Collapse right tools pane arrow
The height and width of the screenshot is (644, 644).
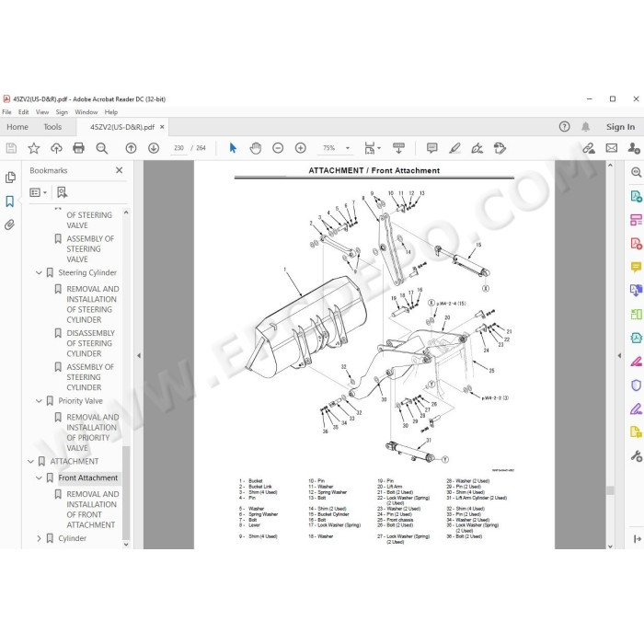[619, 356]
